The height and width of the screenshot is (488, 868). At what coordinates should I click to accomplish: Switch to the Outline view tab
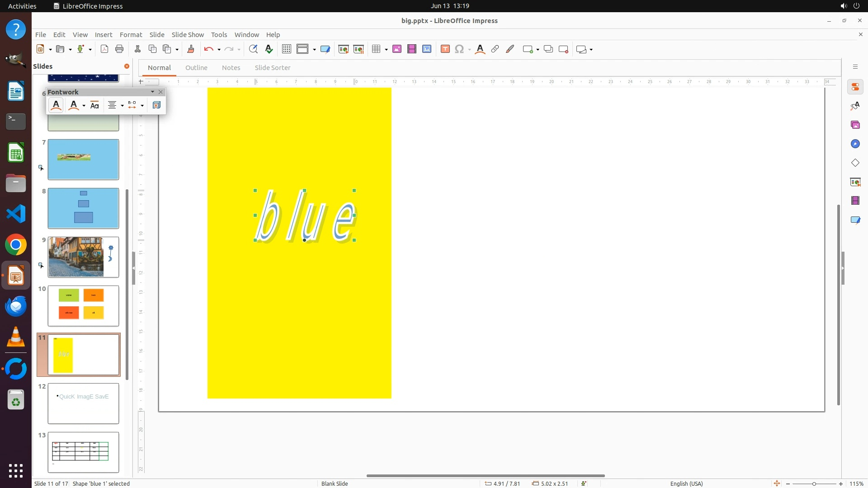(196, 68)
